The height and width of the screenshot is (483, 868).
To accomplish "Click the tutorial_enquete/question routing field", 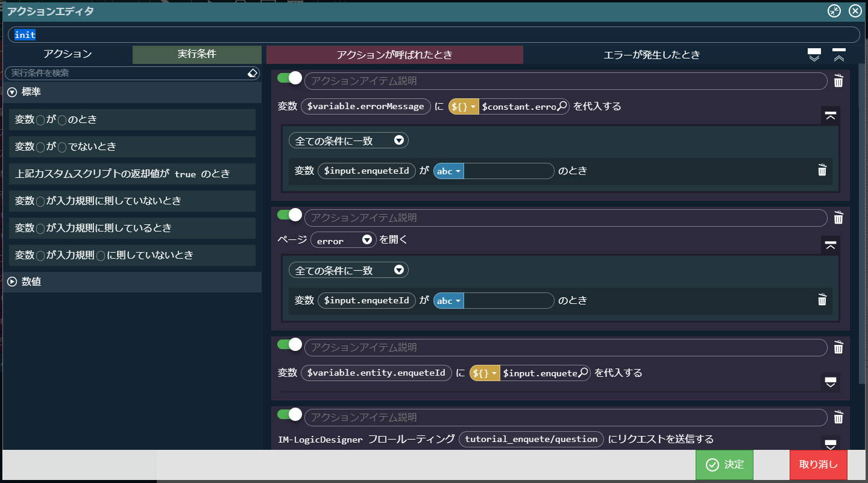I will 531,439.
